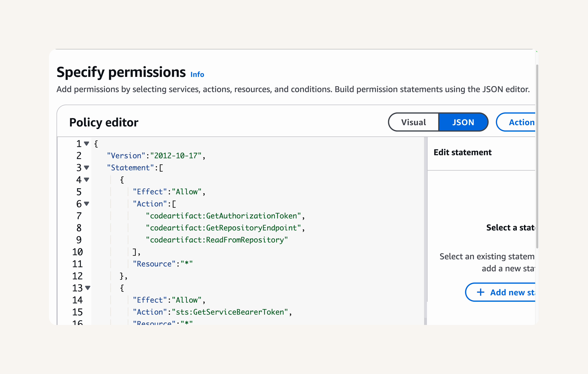
Task: Collapse the fold arrow on line 4
Action: [87, 180]
